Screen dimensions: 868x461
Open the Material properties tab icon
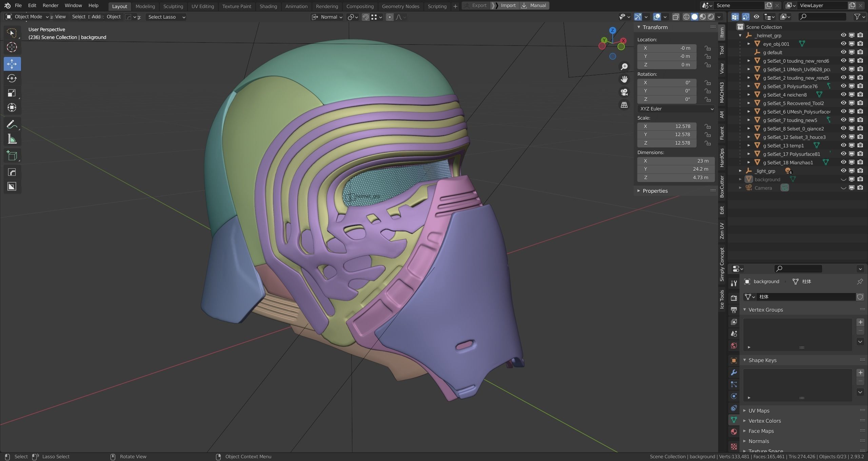[734, 432]
